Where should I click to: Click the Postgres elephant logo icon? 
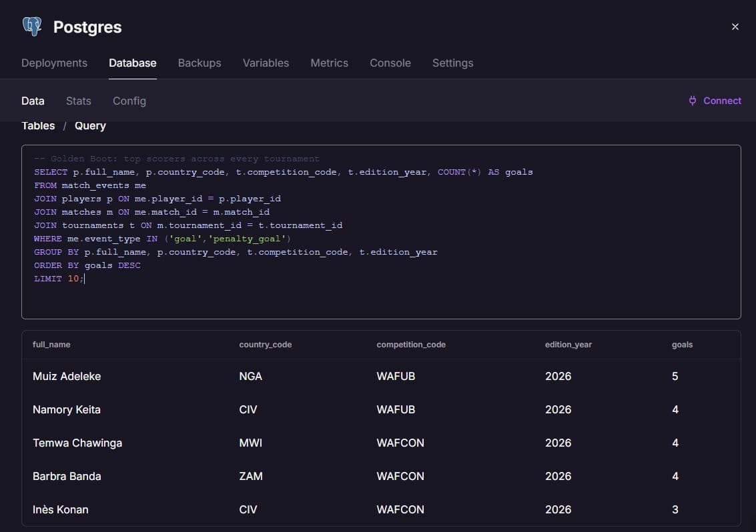tap(32, 27)
